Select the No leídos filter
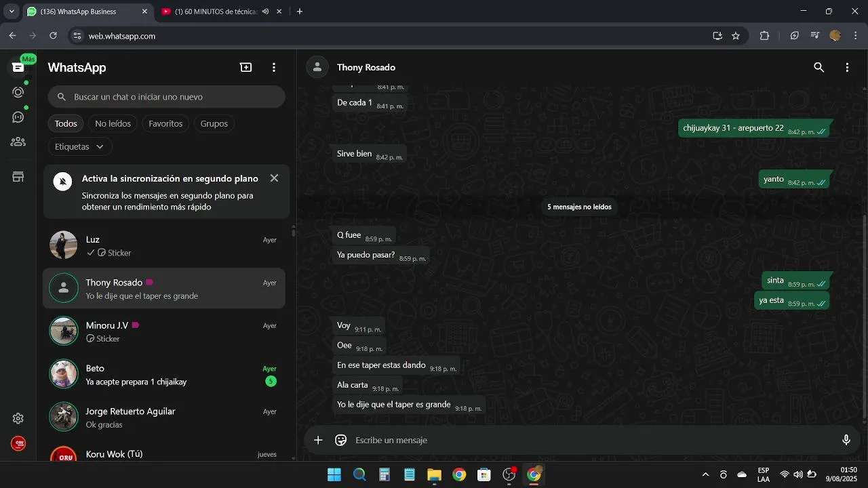 point(113,123)
